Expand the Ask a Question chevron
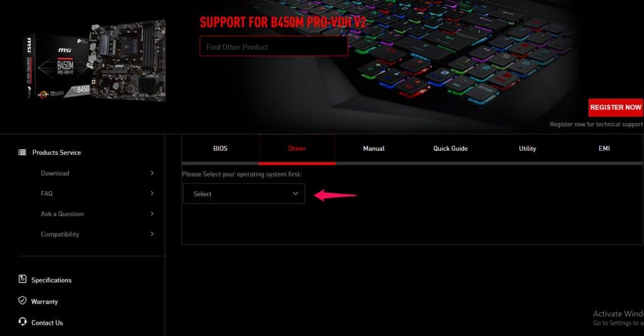644x336 pixels. 152,214
